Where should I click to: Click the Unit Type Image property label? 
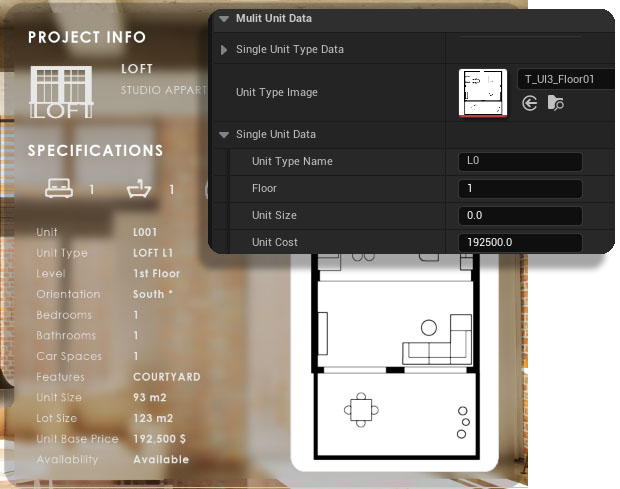[x=276, y=92]
